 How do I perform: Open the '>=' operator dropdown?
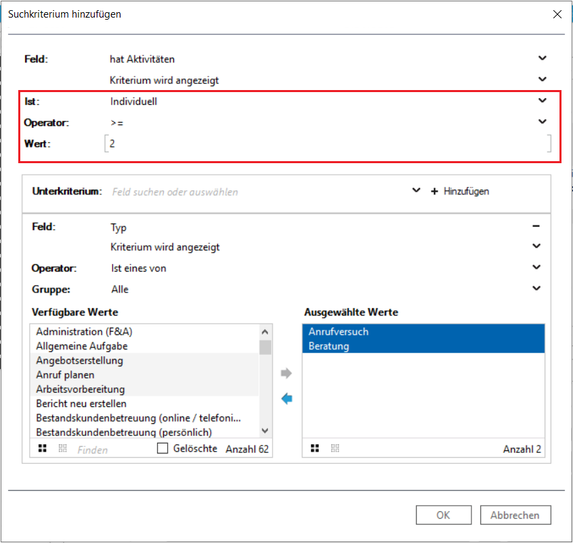point(543,122)
